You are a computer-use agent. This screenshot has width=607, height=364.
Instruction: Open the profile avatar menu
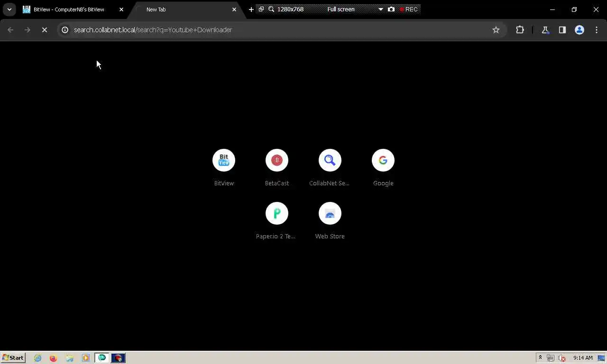[579, 30]
